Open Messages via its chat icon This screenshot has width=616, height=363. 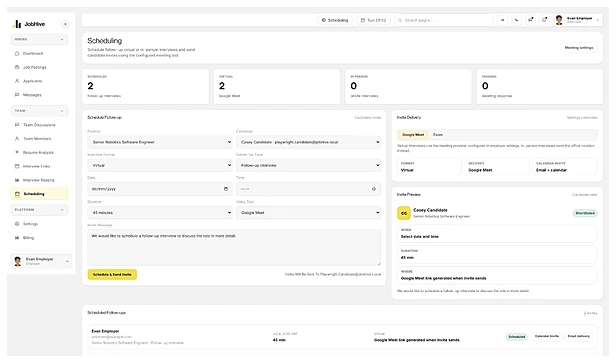(x=17, y=95)
